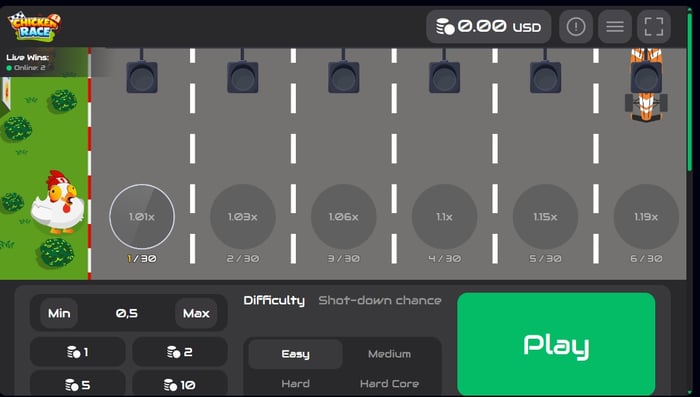Select the 1.01x multiplier circle

tap(142, 217)
